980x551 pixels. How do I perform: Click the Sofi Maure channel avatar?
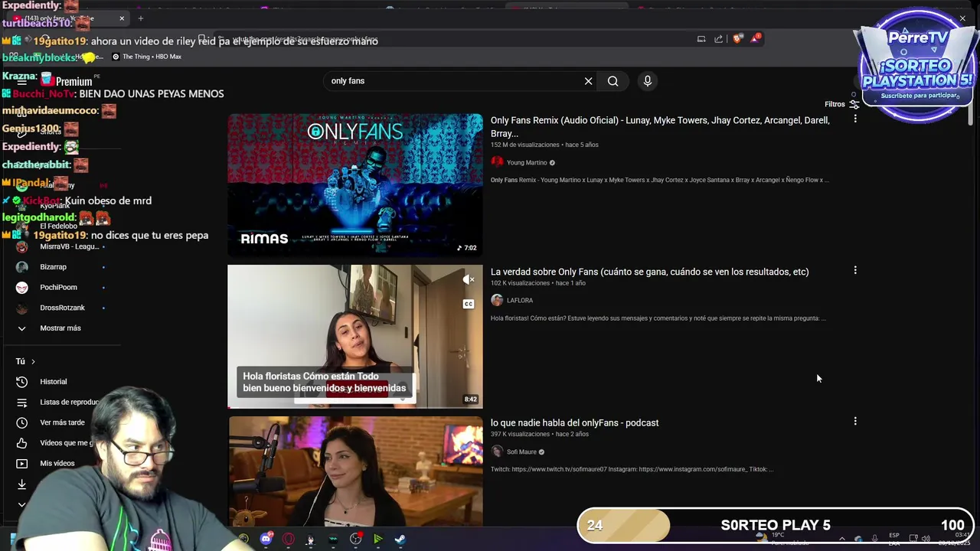pos(497,452)
